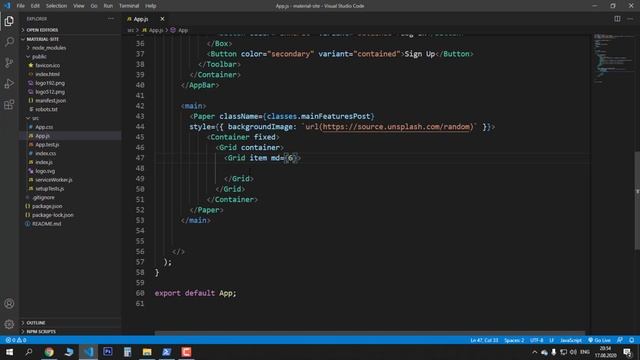This screenshot has height=360, width=640.
Task: Click the VS Code taskbar icon
Action: pos(89,352)
